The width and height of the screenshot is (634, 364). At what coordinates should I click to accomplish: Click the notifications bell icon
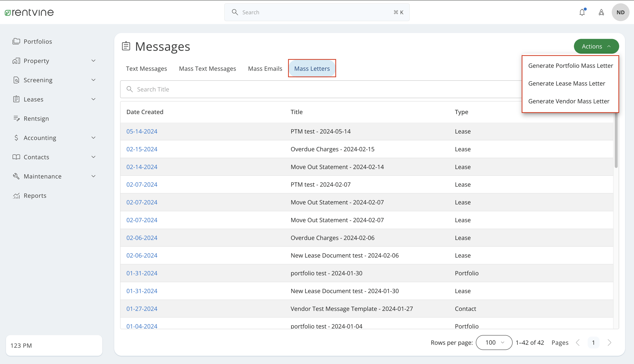[582, 12]
